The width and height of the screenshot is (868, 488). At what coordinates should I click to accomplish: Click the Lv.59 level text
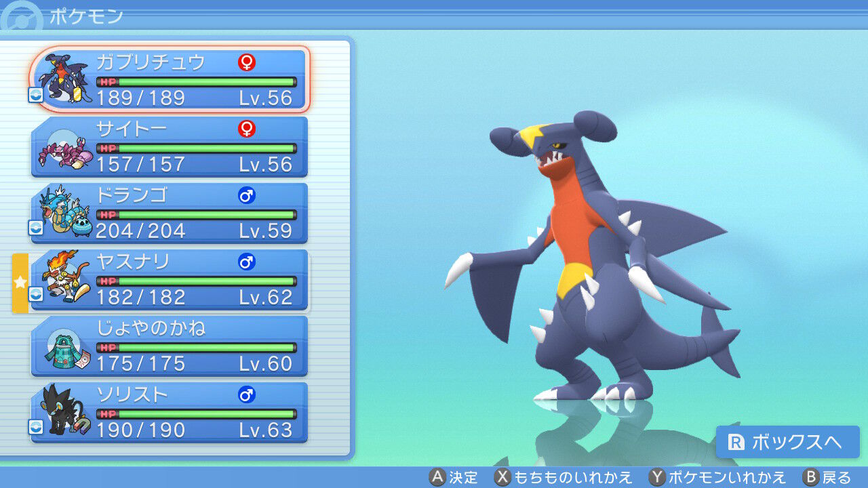[266, 230]
